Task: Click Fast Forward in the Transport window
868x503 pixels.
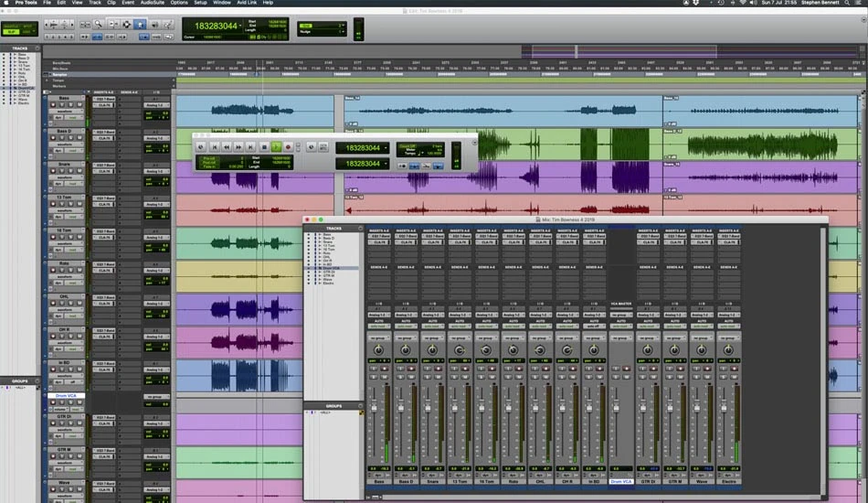Action: [x=238, y=147]
